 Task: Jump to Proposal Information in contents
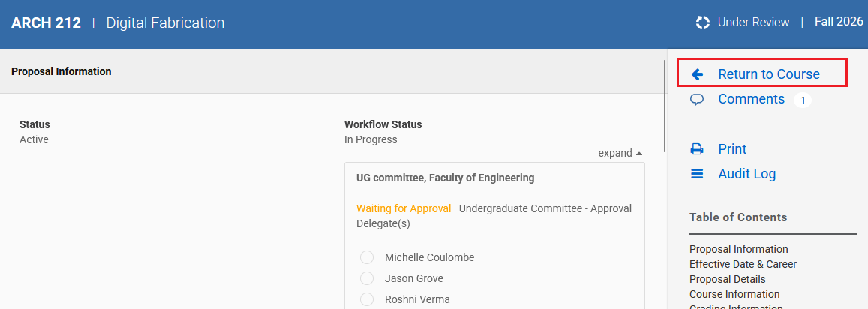coord(738,249)
